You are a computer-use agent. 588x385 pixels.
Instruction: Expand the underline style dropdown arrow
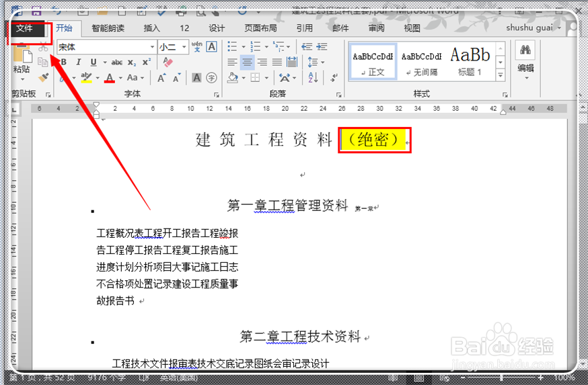pyautogui.click(x=105, y=62)
